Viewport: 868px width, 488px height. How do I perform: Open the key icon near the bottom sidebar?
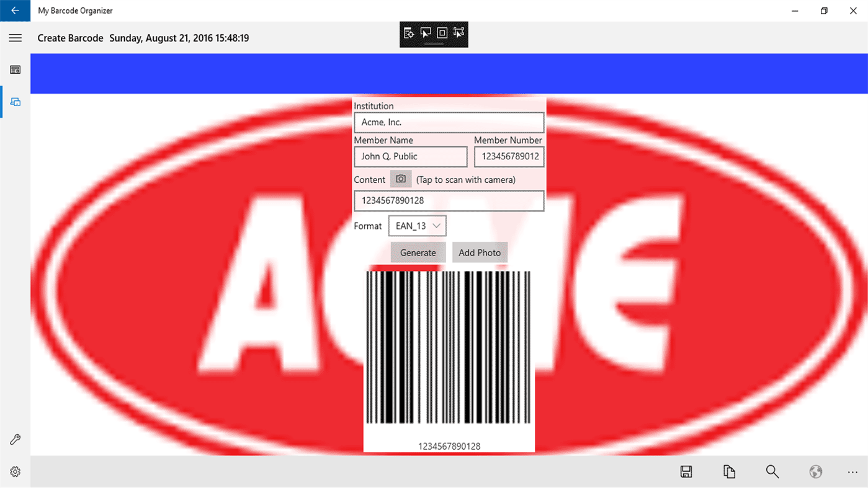(x=15, y=439)
